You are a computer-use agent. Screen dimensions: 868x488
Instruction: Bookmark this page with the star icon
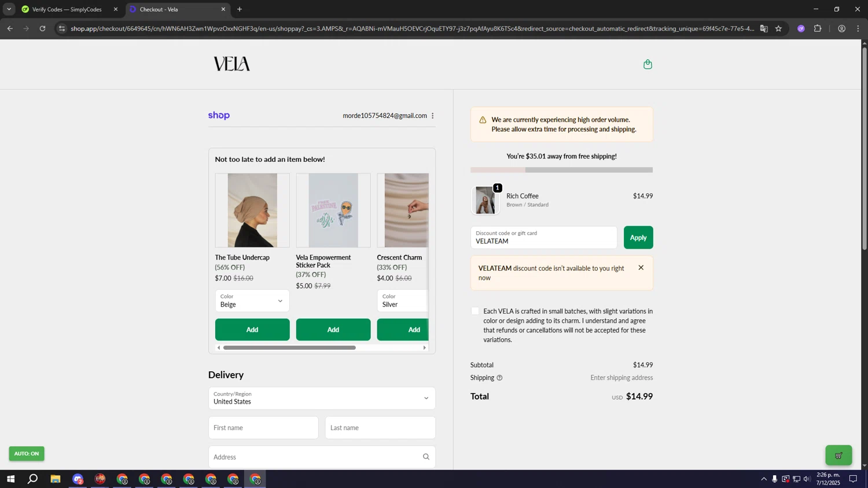[778, 28]
